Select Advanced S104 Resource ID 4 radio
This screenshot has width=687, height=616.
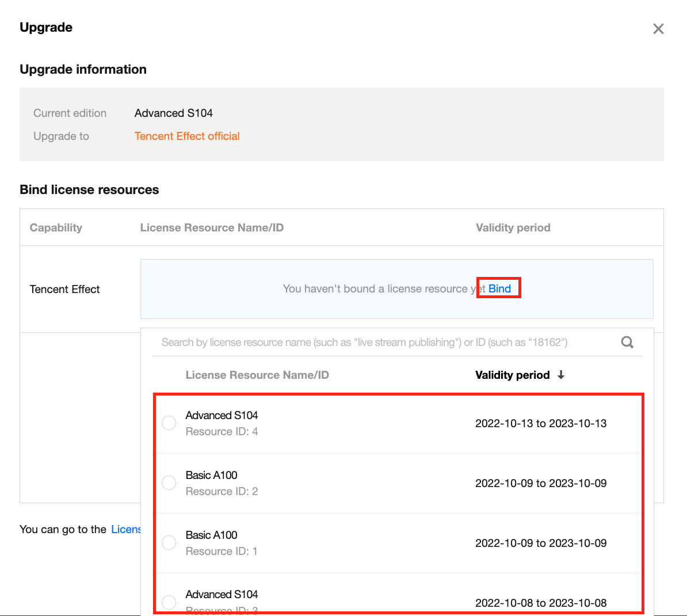coord(169,423)
